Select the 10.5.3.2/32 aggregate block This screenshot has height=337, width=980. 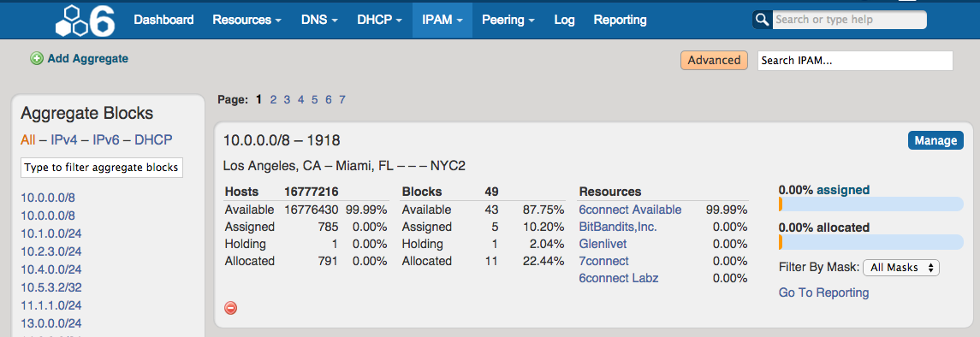tap(51, 287)
